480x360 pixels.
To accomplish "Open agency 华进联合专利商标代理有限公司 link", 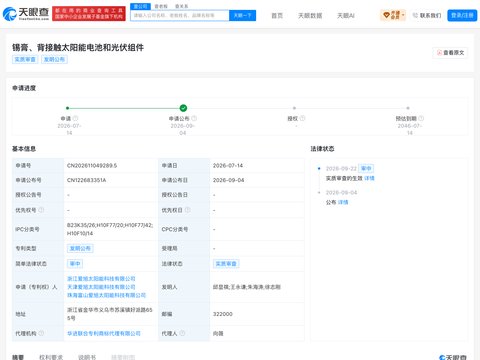I will [104, 333].
